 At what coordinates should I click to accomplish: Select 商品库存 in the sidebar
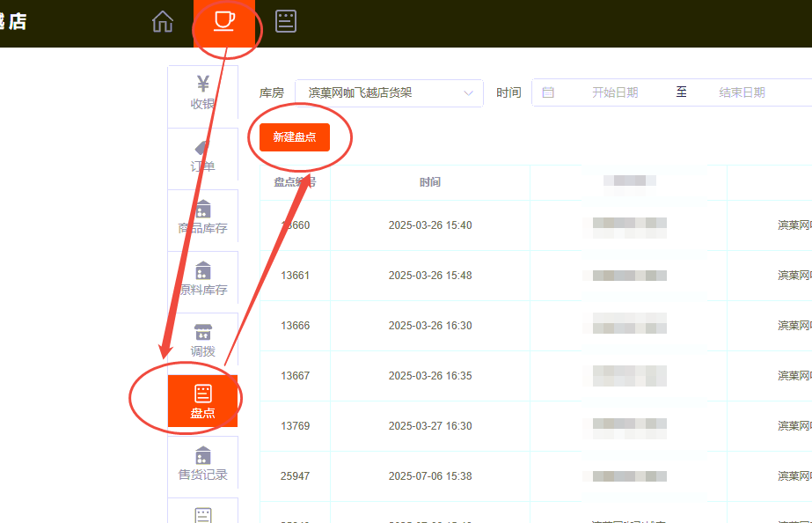coord(202,217)
